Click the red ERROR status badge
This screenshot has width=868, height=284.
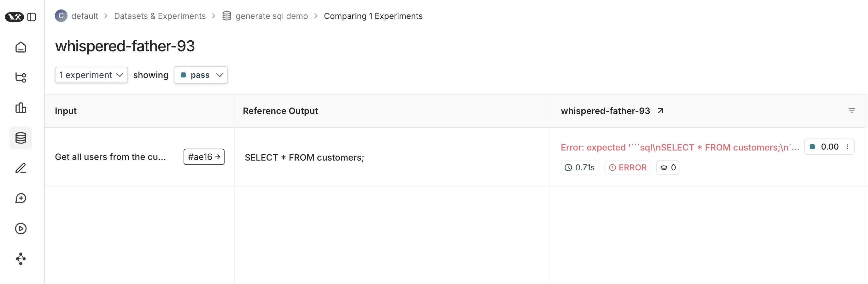(627, 168)
